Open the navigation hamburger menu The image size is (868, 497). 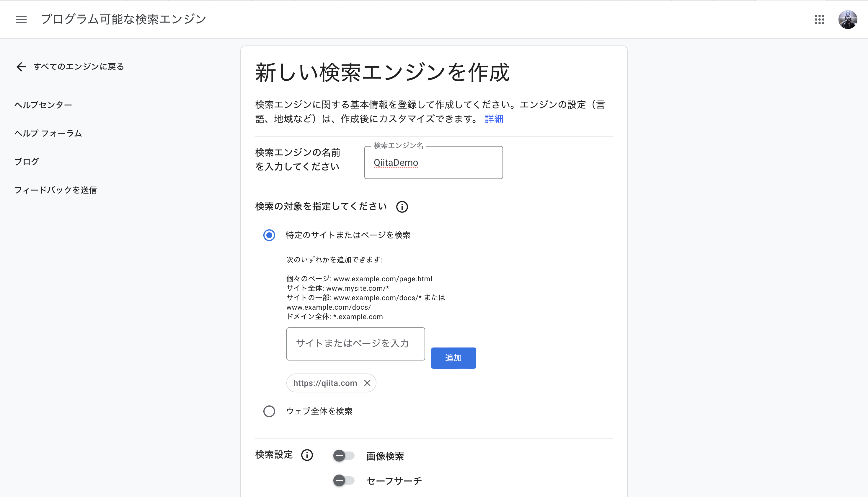coord(21,20)
